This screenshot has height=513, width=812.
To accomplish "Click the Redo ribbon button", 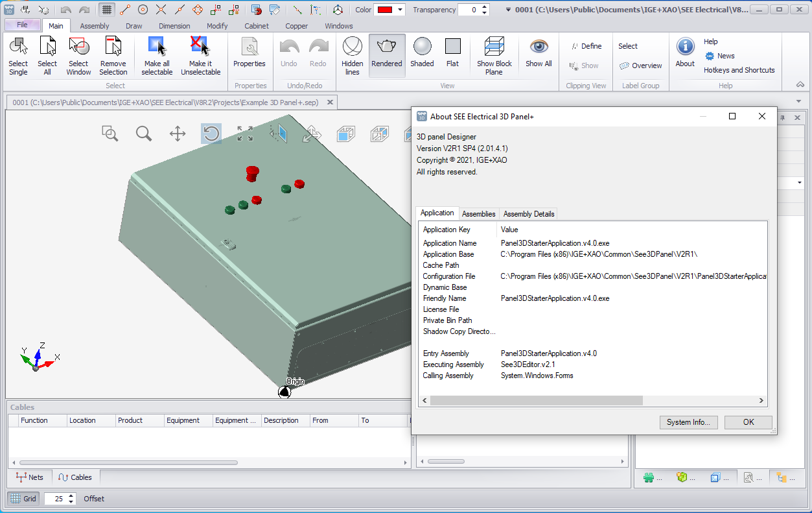I will (318, 52).
